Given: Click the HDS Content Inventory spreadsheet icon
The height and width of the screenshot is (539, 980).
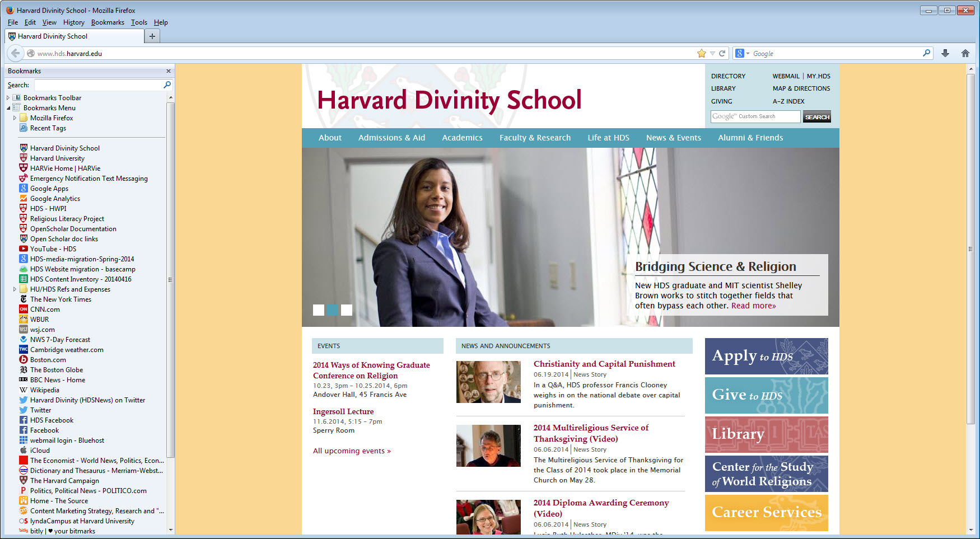Looking at the screenshot, I should pyautogui.click(x=24, y=279).
